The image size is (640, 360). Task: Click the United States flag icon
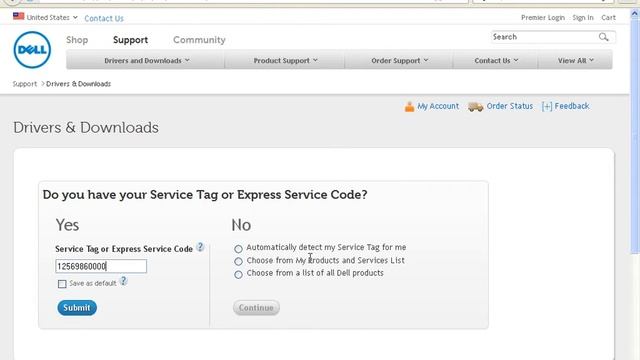coord(18,16)
